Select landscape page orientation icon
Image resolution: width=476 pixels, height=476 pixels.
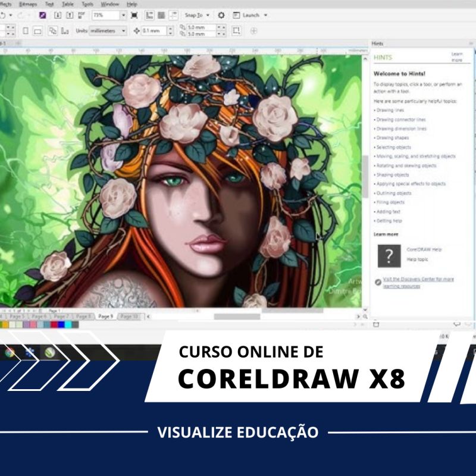(x=37, y=31)
